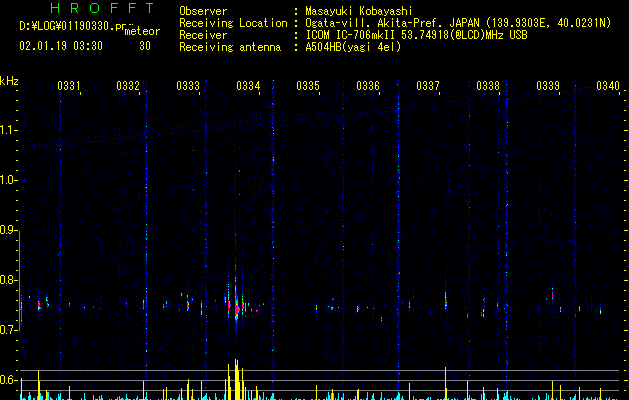Click the log file path D:¥LOG¥01190330
The width and height of the screenshot is (629, 400).
[74, 26]
